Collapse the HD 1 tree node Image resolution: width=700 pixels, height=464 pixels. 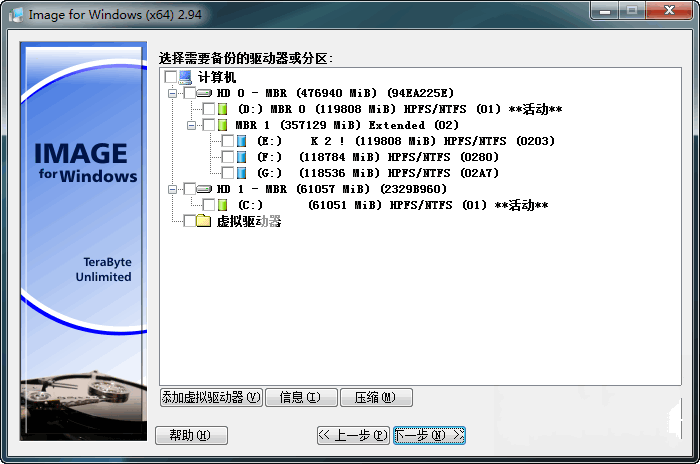coord(172,189)
